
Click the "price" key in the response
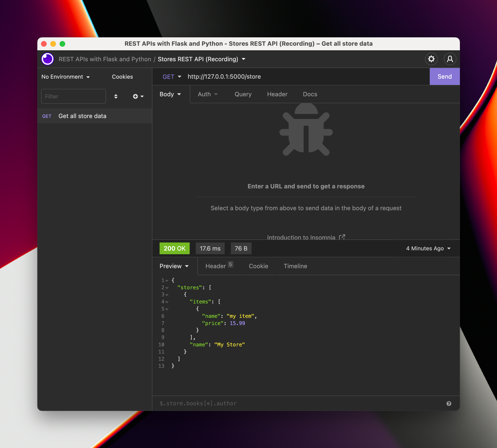tap(212, 323)
